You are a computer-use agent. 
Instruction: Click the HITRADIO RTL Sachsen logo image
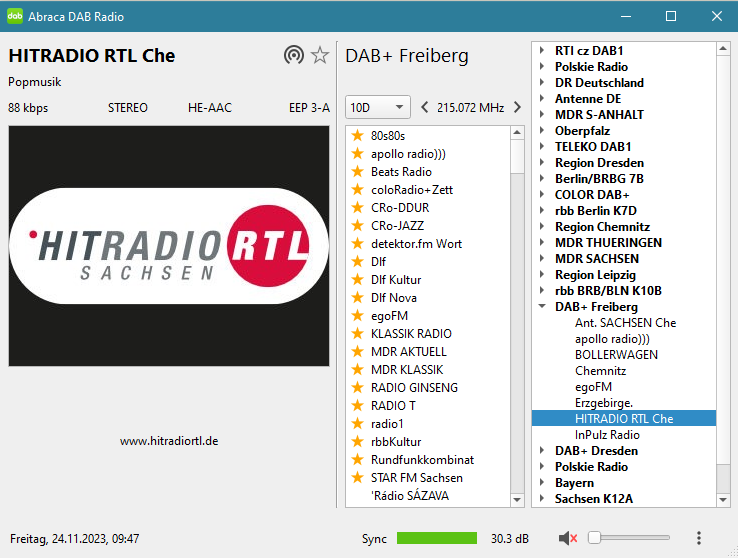(x=169, y=246)
